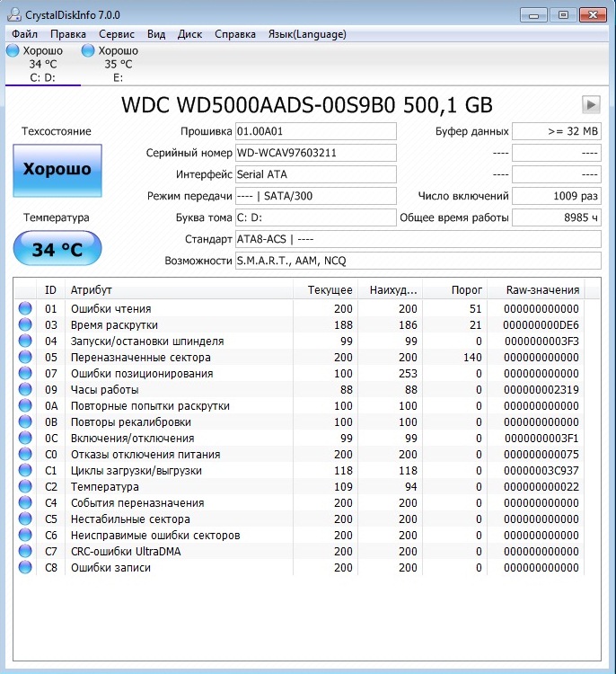Click the ID column header
The image size is (616, 674).
pyautogui.click(x=50, y=290)
